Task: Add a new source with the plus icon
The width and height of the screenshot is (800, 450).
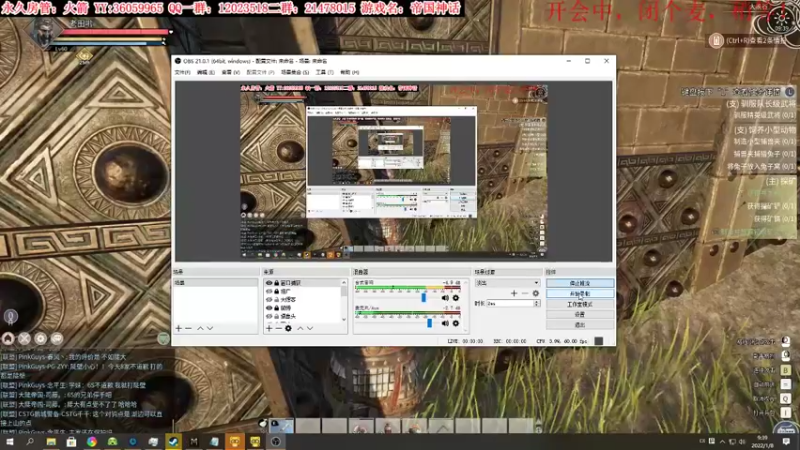Action: coord(269,328)
